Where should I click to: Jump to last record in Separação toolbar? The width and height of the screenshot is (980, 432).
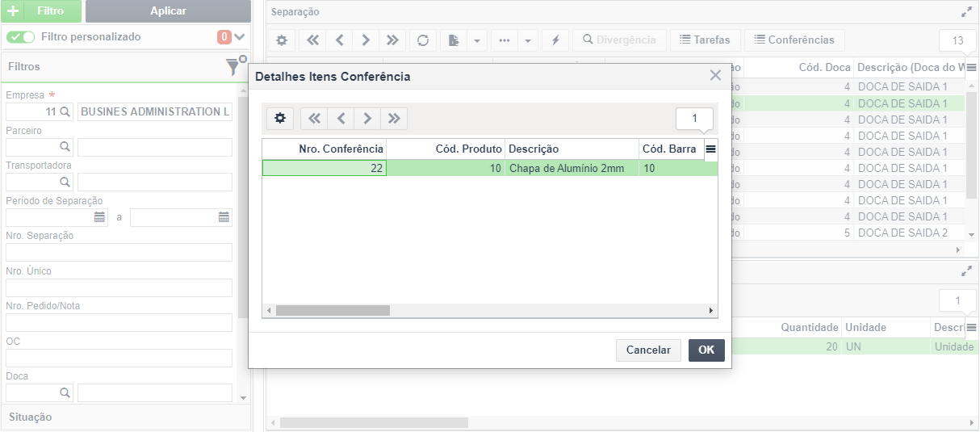pyautogui.click(x=392, y=40)
